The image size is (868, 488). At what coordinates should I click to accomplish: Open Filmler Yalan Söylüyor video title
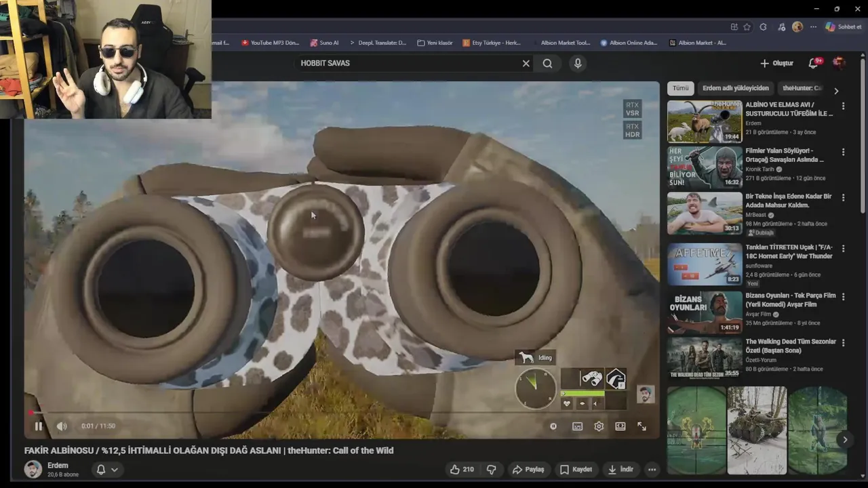pyautogui.click(x=785, y=155)
